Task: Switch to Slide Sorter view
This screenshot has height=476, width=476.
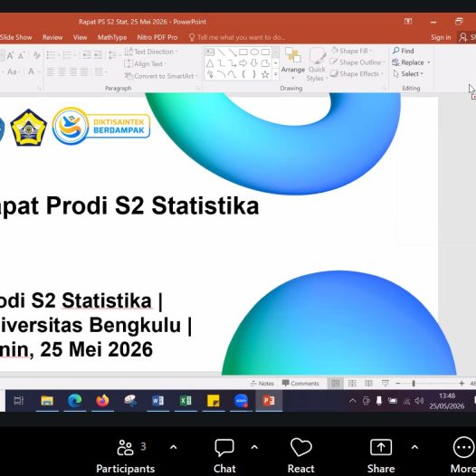Action: (352, 384)
